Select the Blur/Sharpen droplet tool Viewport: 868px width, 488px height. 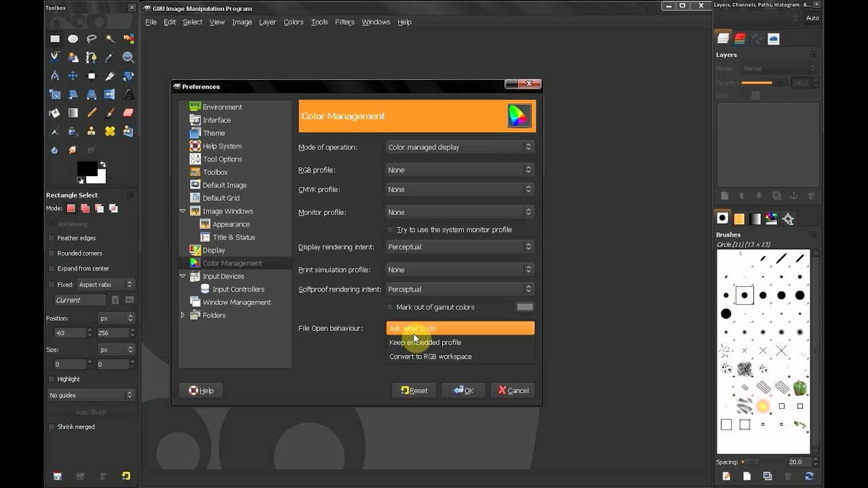[54, 150]
